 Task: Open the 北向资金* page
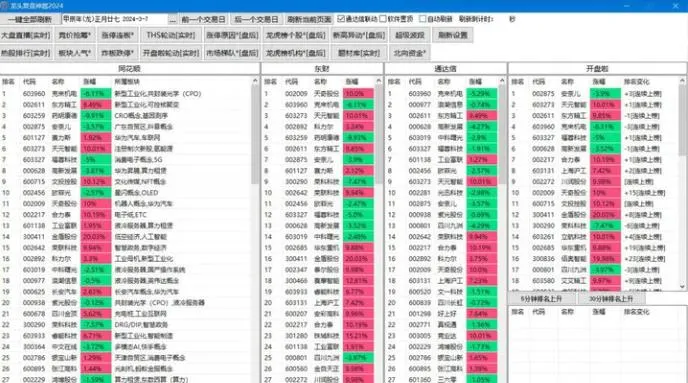pos(409,53)
